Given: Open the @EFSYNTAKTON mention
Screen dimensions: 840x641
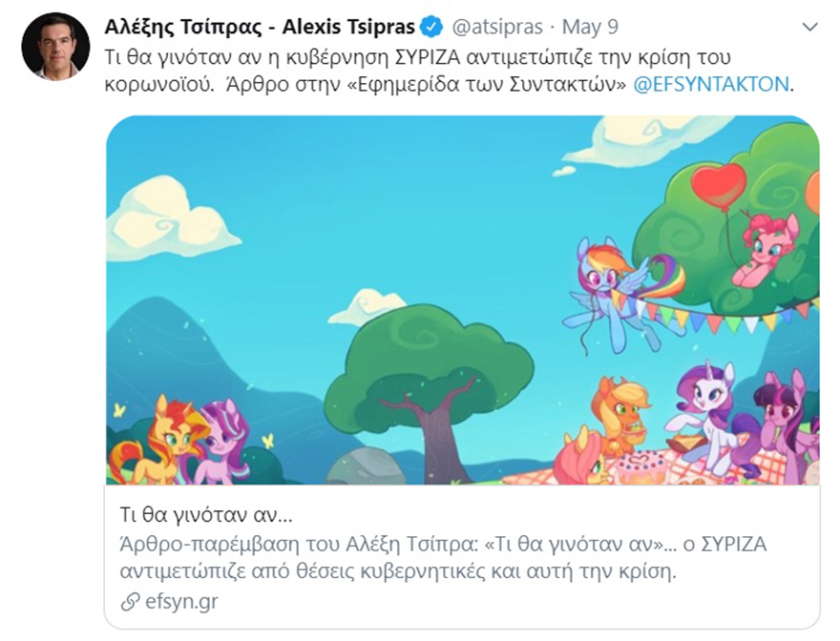Looking at the screenshot, I should (711, 84).
